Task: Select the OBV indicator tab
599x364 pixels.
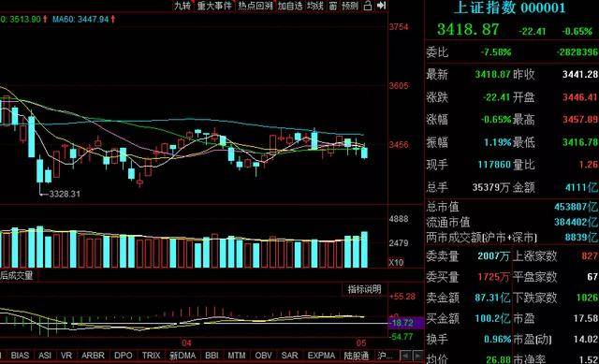Action: tap(263, 356)
